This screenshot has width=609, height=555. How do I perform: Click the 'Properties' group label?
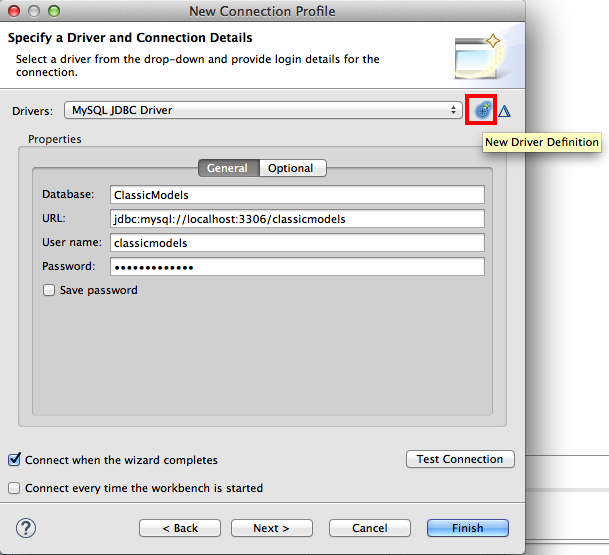(55, 139)
